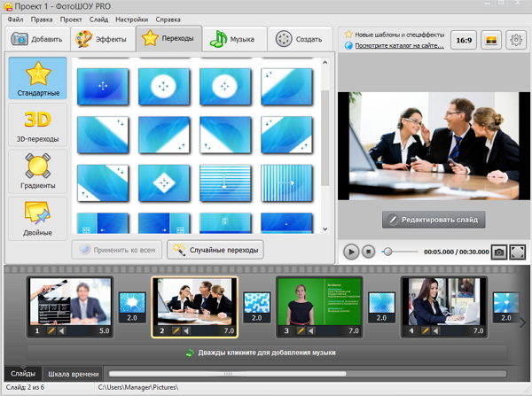Click the transitions list scroll-up arrow
This screenshot has width=532, height=396.
pyautogui.click(x=325, y=62)
